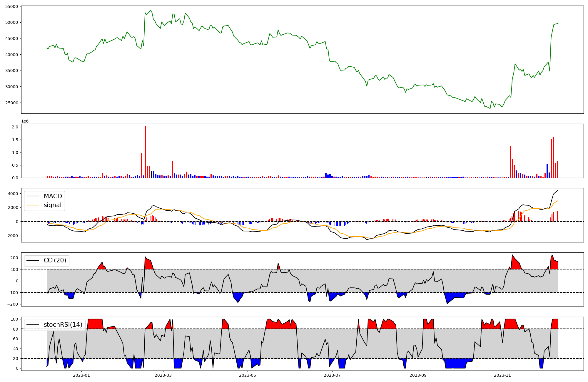Click the 2023-09 x-axis date label

coord(418,375)
